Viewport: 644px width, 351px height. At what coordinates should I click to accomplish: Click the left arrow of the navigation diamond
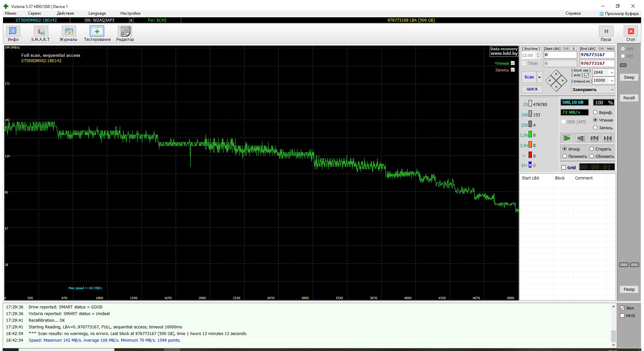click(550, 80)
